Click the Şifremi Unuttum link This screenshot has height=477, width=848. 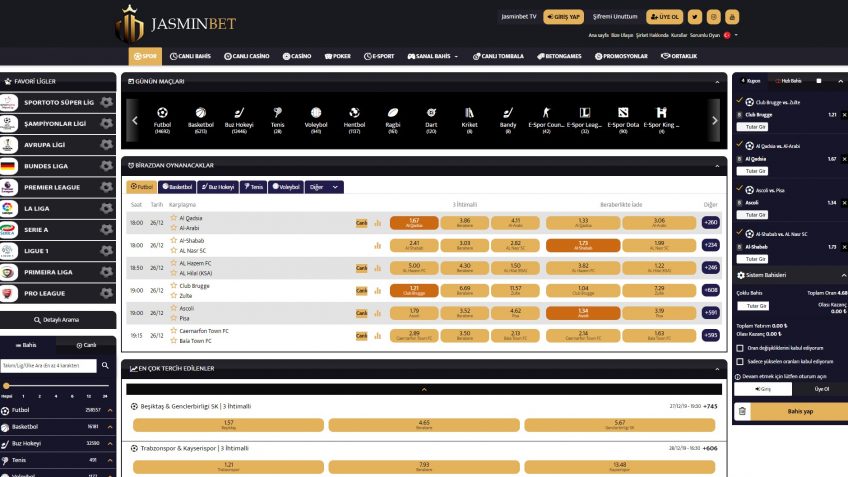pos(615,17)
